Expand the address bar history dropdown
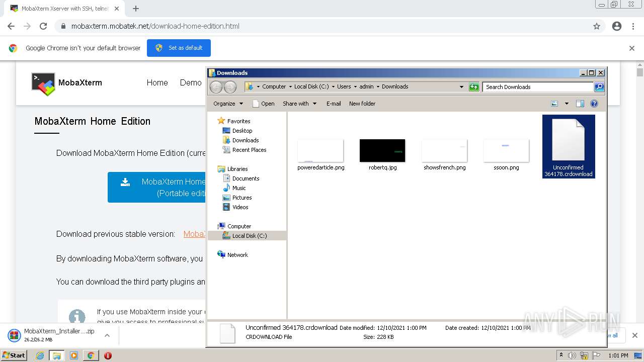 (x=461, y=87)
